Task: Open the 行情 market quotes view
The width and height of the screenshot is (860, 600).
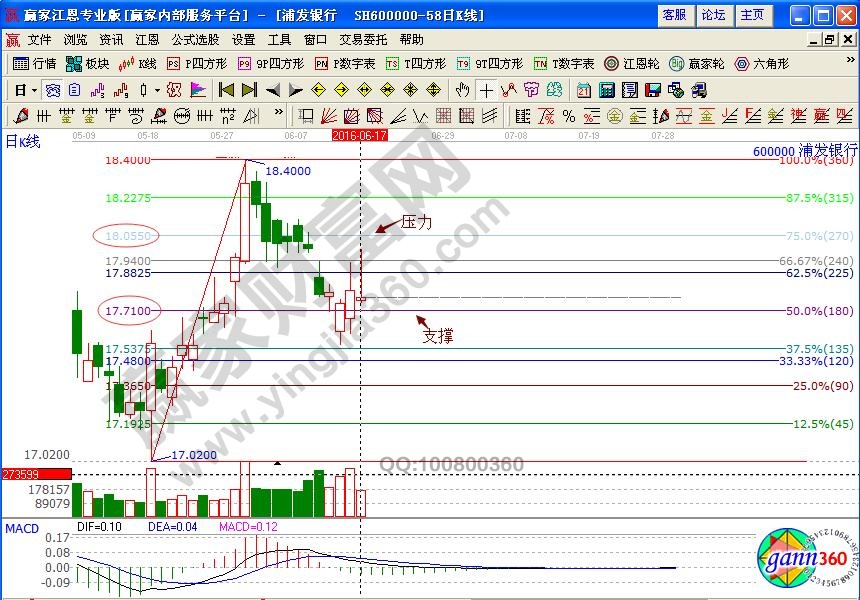Action: click(35, 64)
